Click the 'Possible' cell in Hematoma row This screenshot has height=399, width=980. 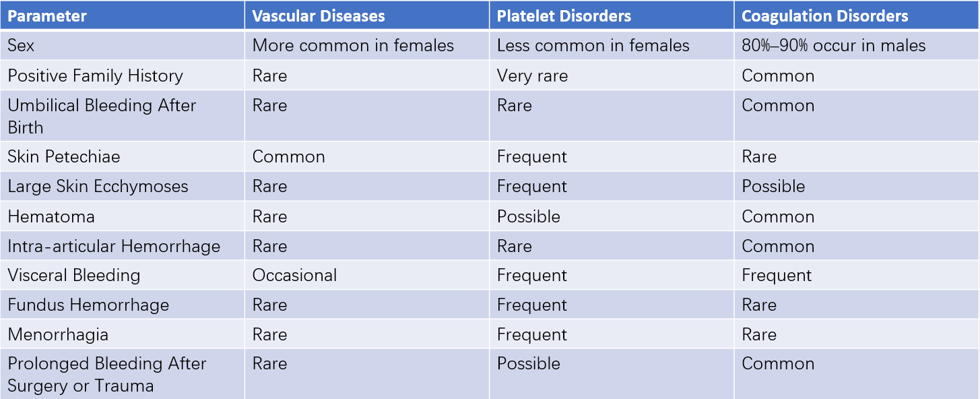612,216
